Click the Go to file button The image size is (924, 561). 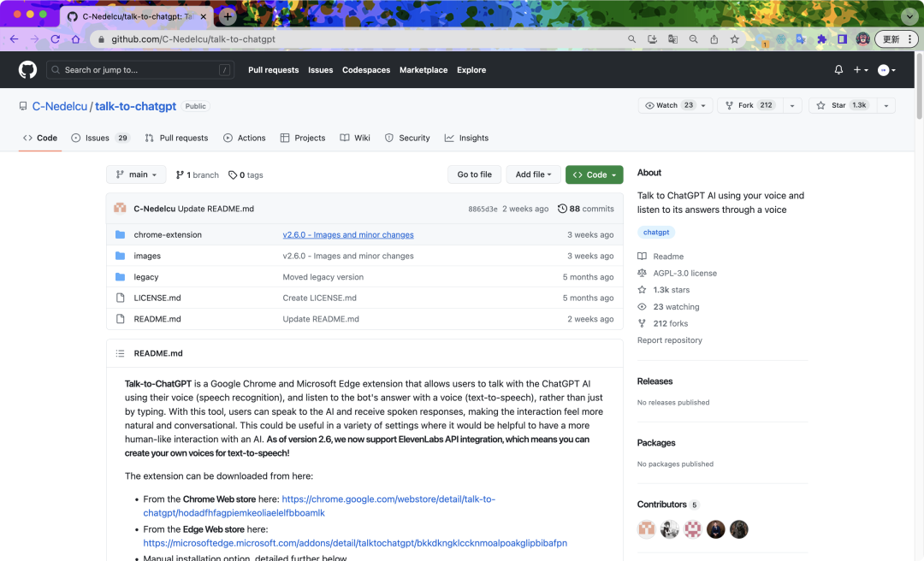pos(474,174)
